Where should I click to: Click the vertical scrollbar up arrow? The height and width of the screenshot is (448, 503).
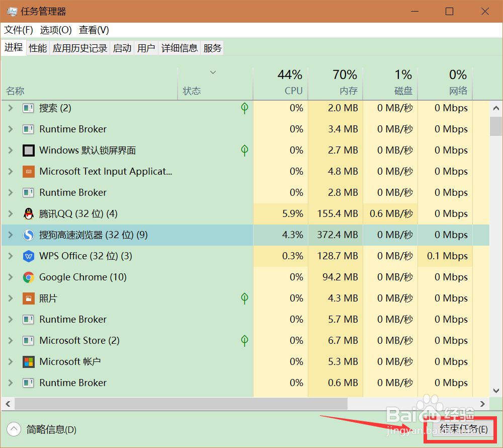click(x=496, y=108)
